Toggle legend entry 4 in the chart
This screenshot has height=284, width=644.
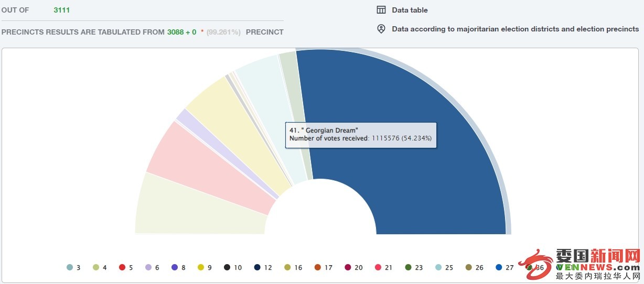(x=100, y=267)
